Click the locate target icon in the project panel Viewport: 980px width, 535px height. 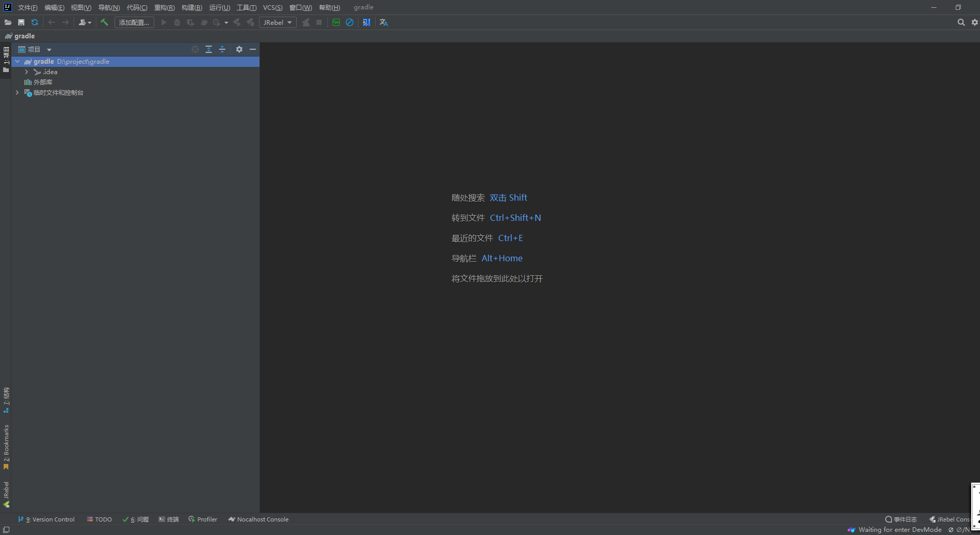pos(195,49)
